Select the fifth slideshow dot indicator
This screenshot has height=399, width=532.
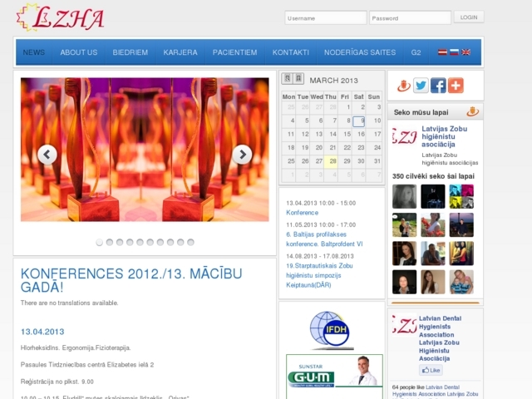tap(140, 242)
